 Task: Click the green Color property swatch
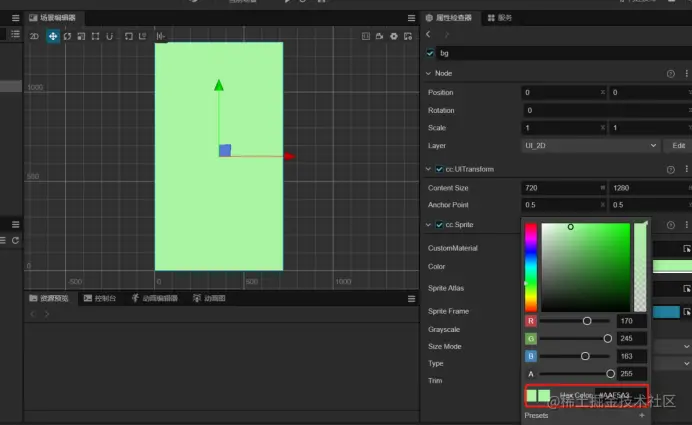[x=672, y=266]
